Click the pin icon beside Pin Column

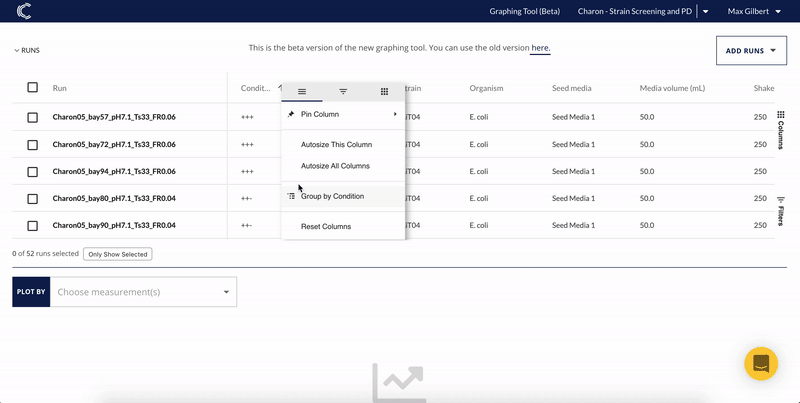tap(291, 115)
